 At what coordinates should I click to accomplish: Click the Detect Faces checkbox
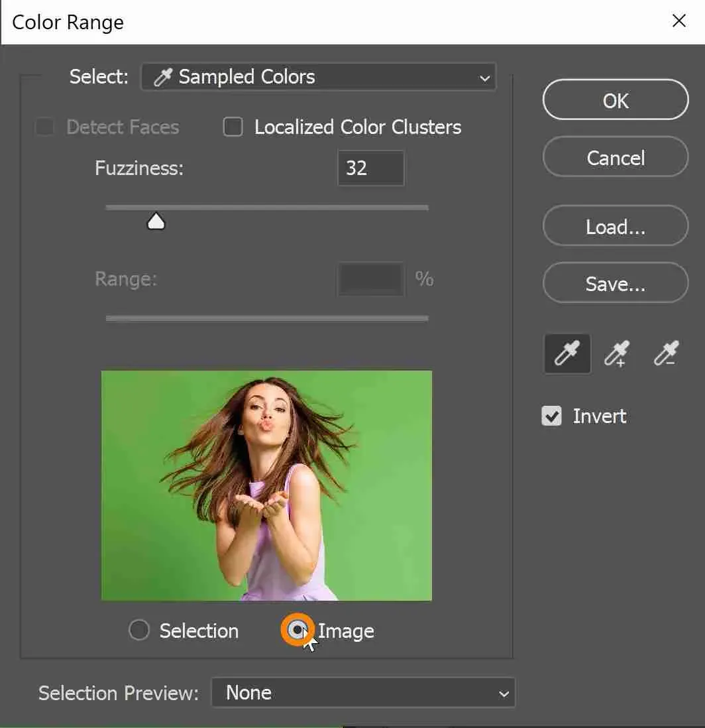coord(44,127)
